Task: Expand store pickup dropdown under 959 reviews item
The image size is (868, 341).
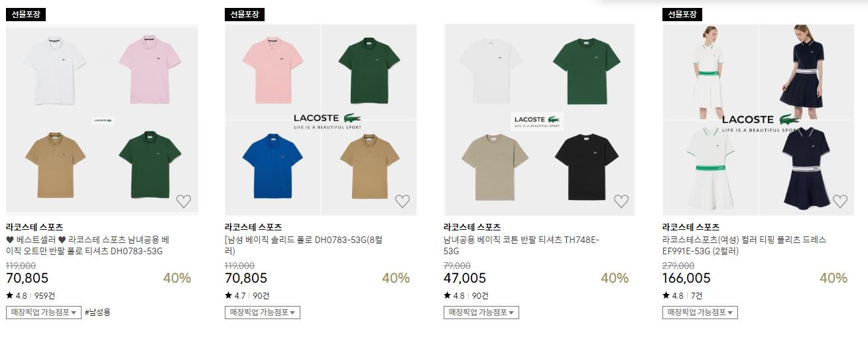Action: pyautogui.click(x=44, y=313)
